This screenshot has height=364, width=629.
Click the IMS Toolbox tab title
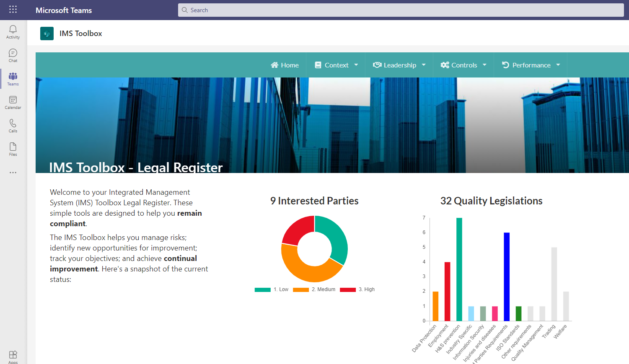pos(81,34)
